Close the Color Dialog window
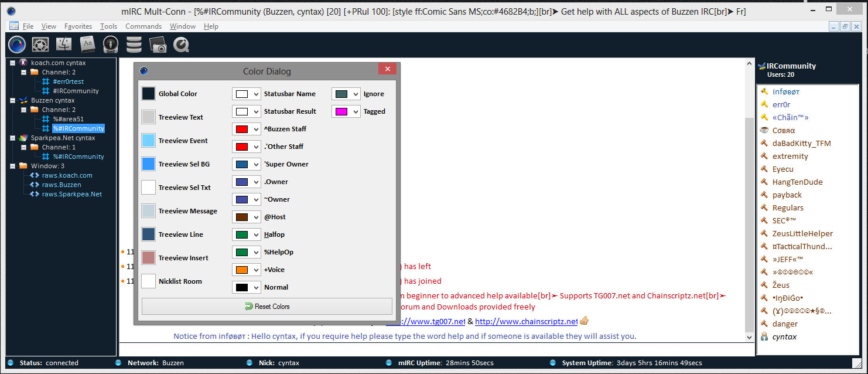The width and height of the screenshot is (868, 374). [x=387, y=69]
